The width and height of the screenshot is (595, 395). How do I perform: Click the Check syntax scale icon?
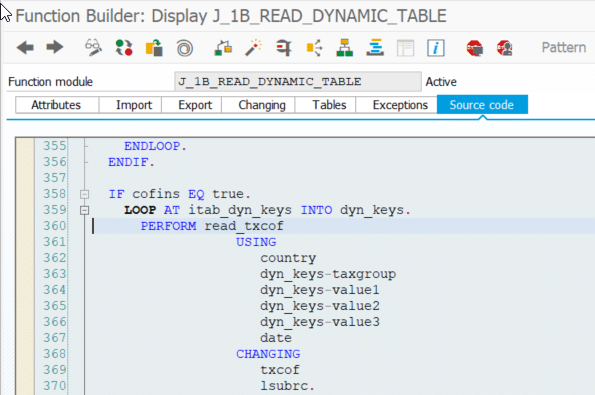click(x=223, y=48)
